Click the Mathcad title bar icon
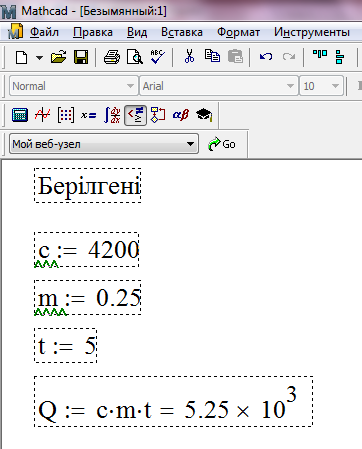This screenshot has width=362, height=449. click(9, 11)
